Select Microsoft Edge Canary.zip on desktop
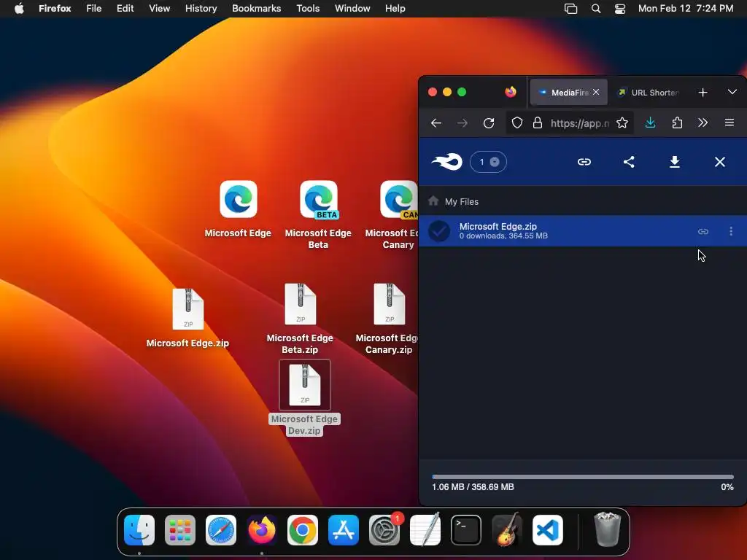This screenshot has width=747, height=560. point(390,305)
